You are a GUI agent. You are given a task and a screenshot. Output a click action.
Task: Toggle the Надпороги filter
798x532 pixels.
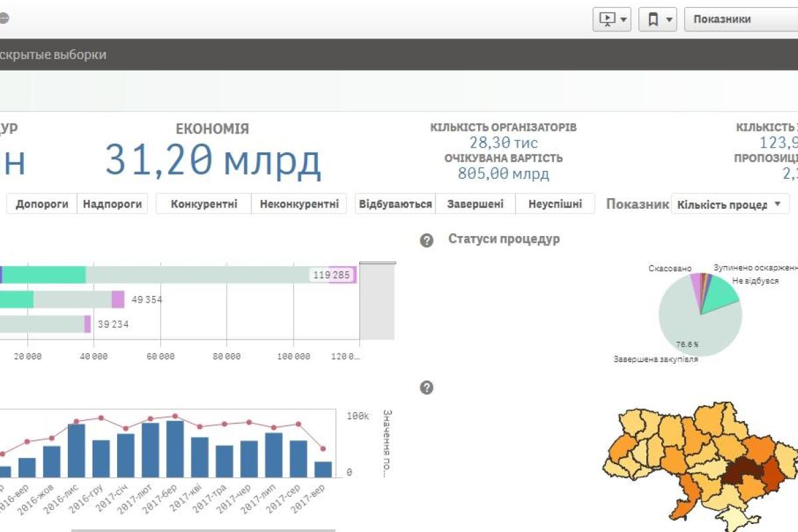[112, 204]
